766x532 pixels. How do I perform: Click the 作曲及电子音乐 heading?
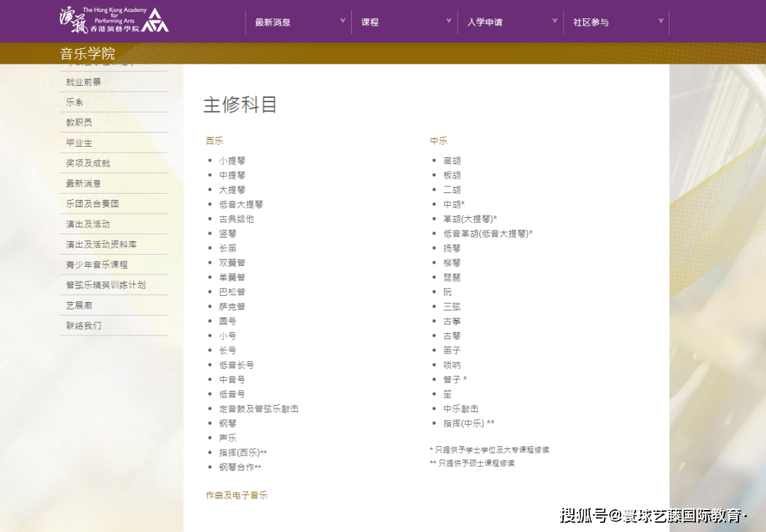(x=236, y=495)
